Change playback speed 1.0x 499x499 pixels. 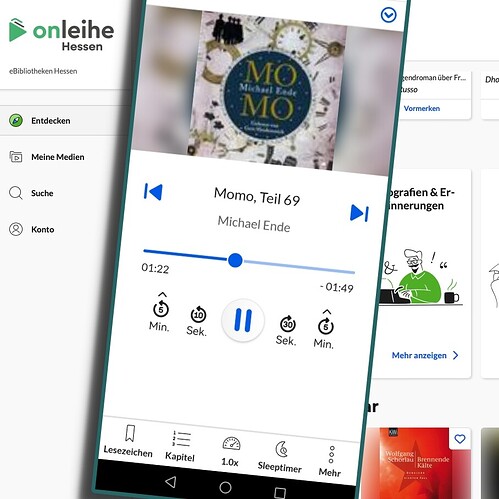tap(231, 452)
